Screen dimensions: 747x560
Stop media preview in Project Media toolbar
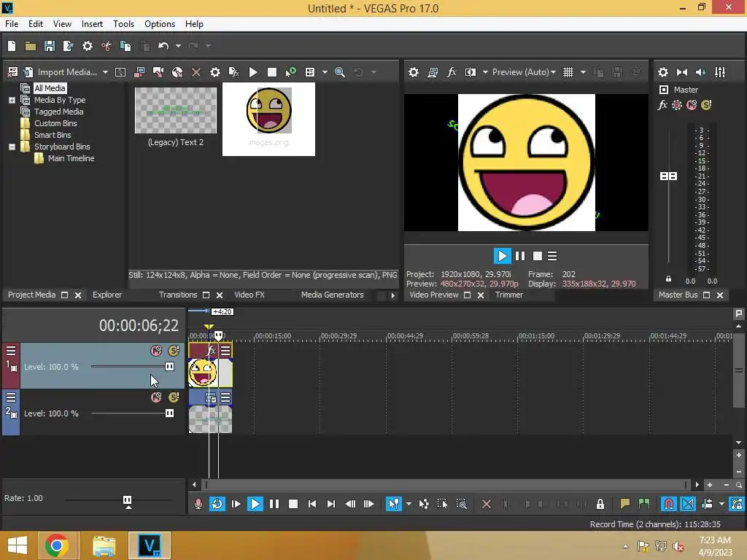[x=272, y=72]
